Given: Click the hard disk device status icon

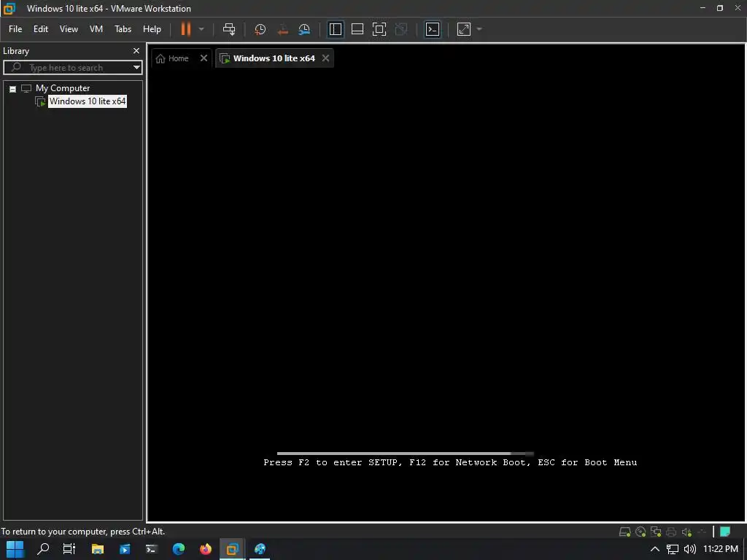Looking at the screenshot, I should tap(625, 532).
